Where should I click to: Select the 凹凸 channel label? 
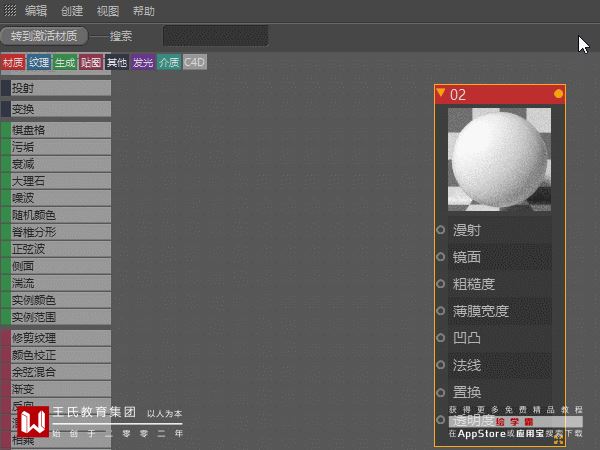pyautogui.click(x=467, y=338)
